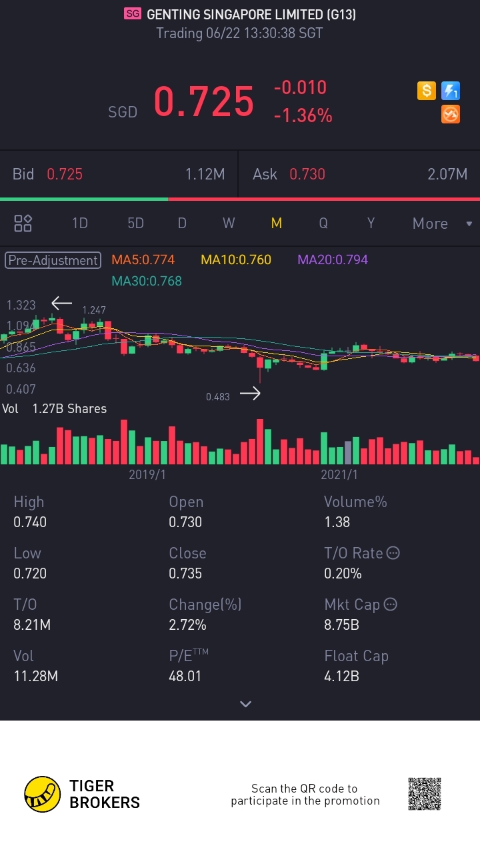Tap the -0.010 price change value
The height and width of the screenshot is (868, 480).
[300, 87]
